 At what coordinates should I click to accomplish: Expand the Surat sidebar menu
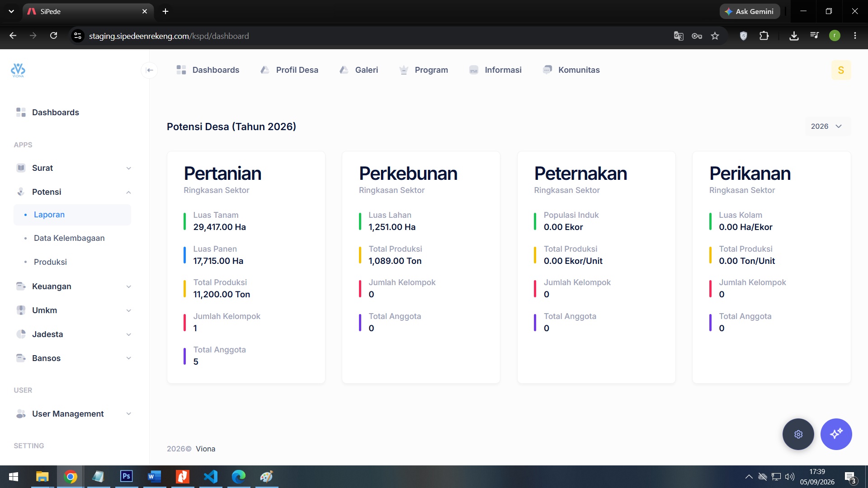(x=72, y=168)
